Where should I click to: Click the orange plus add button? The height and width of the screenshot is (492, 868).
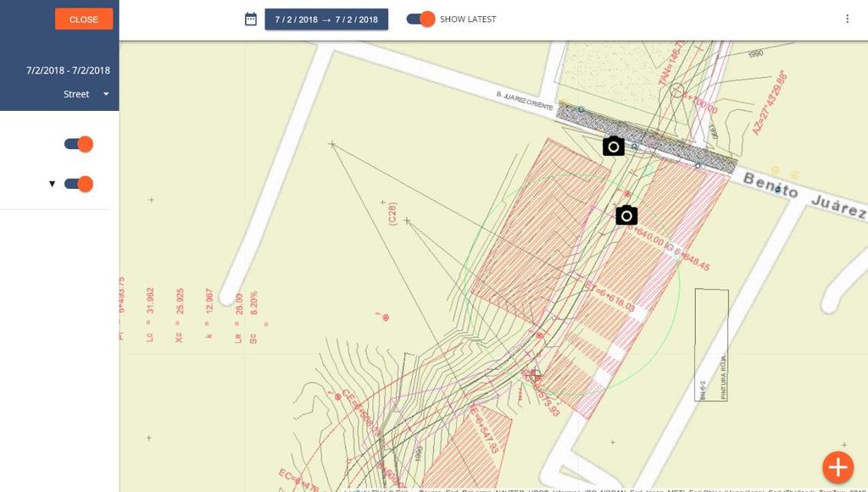point(837,467)
